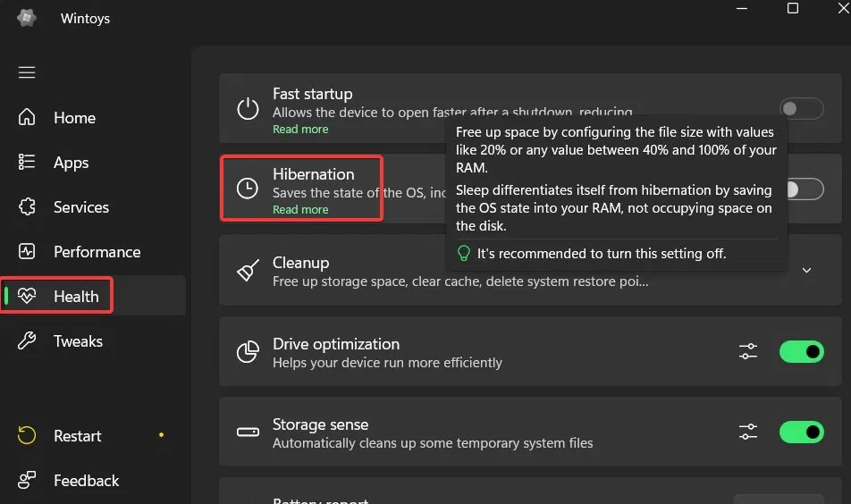Expand the Cleanup section chevron

coord(807,270)
